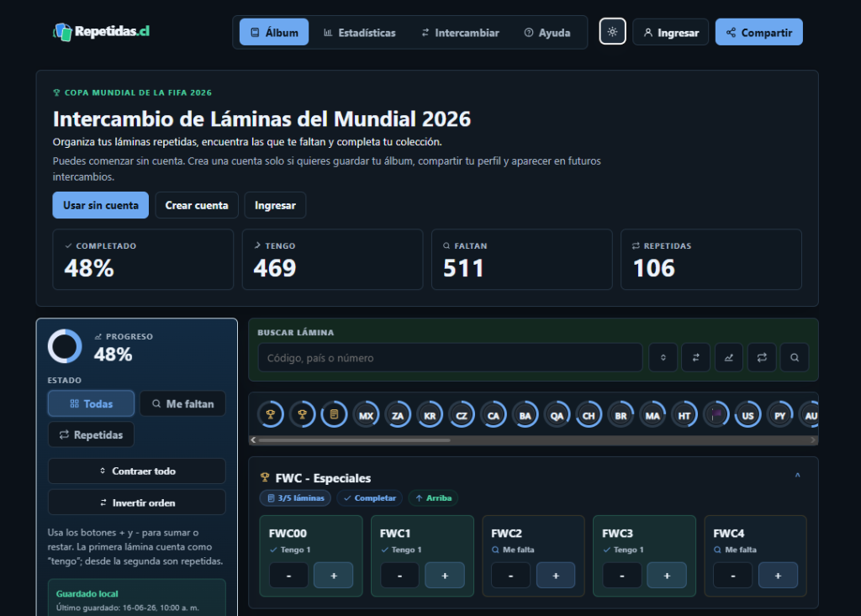Jump to the ZA team chip
The height and width of the screenshot is (616, 861).
point(398,414)
